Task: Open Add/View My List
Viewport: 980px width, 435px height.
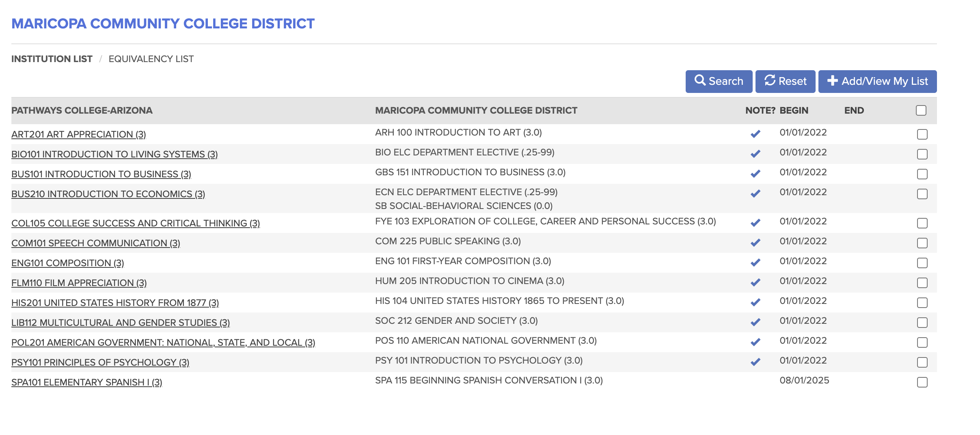Action: [877, 82]
